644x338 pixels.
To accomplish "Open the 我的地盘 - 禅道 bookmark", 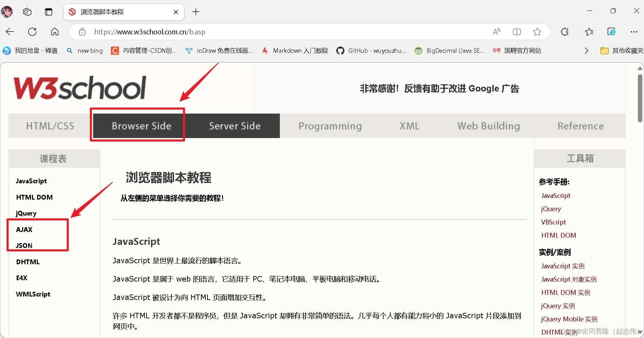I will (31, 51).
